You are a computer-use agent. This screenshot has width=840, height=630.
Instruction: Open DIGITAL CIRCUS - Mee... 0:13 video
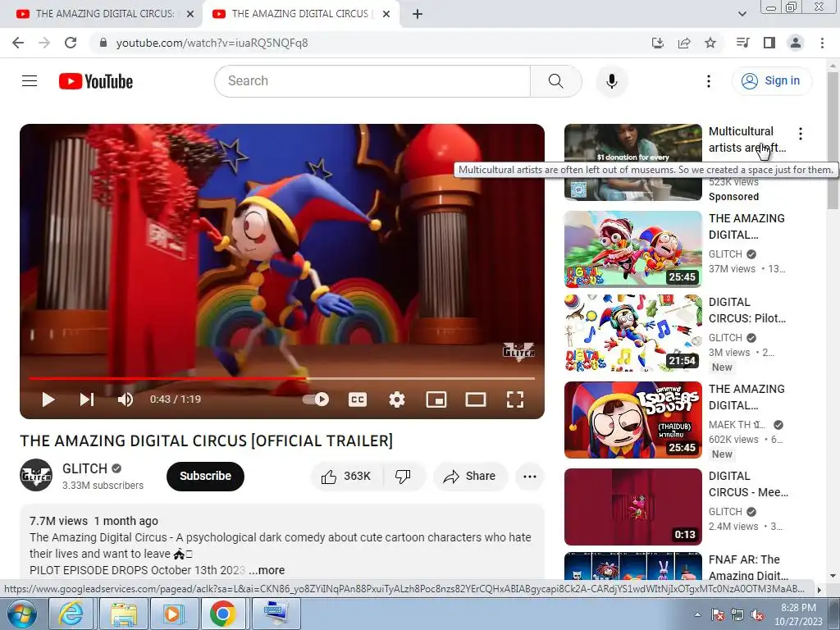[632, 507]
